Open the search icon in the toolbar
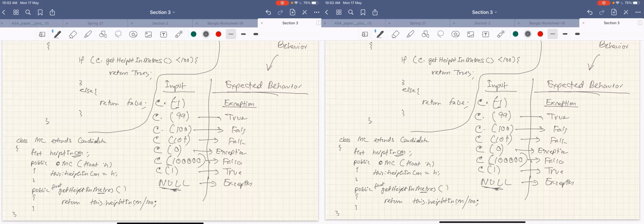The height and width of the screenshot is (224, 644). (28, 12)
